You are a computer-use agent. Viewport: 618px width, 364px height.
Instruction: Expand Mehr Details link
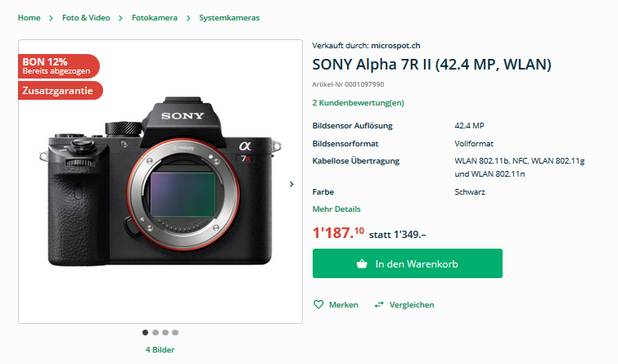pyautogui.click(x=336, y=209)
